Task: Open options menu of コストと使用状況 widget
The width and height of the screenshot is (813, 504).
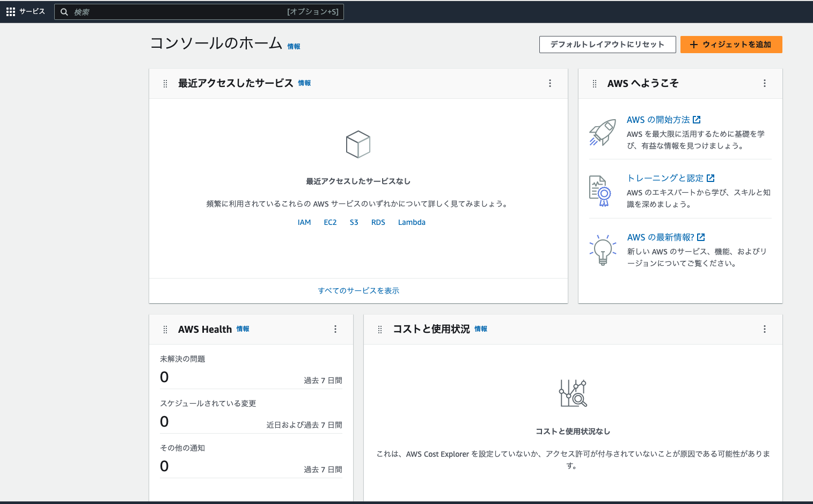Action: pyautogui.click(x=764, y=329)
